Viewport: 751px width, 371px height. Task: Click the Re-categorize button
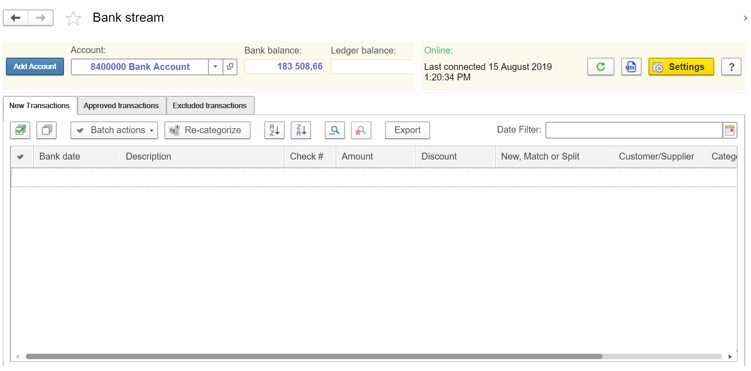(x=207, y=130)
